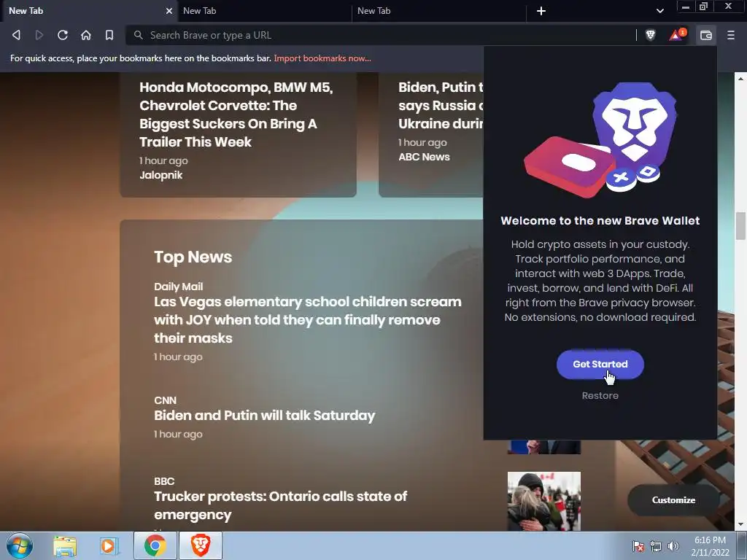Click the CNN source label
747x560 pixels.
click(x=166, y=400)
